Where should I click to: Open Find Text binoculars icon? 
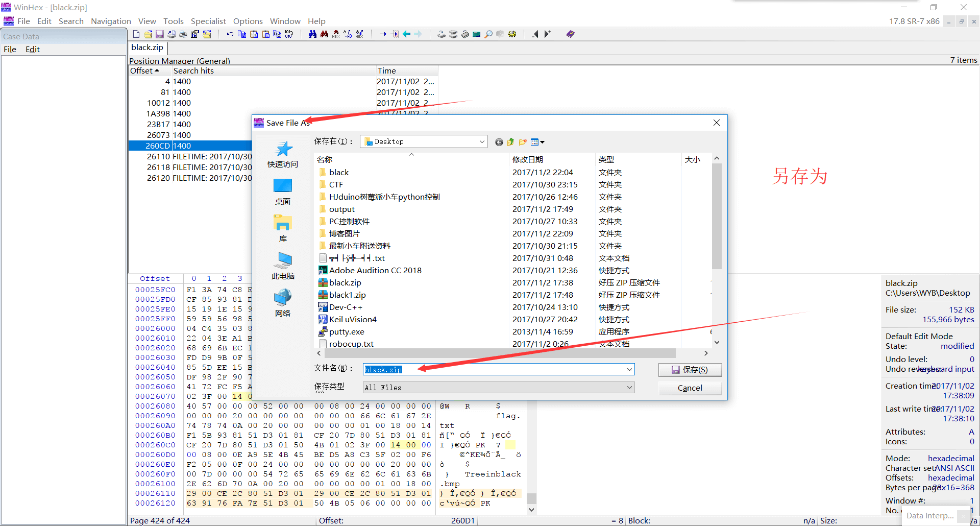pyautogui.click(x=312, y=34)
